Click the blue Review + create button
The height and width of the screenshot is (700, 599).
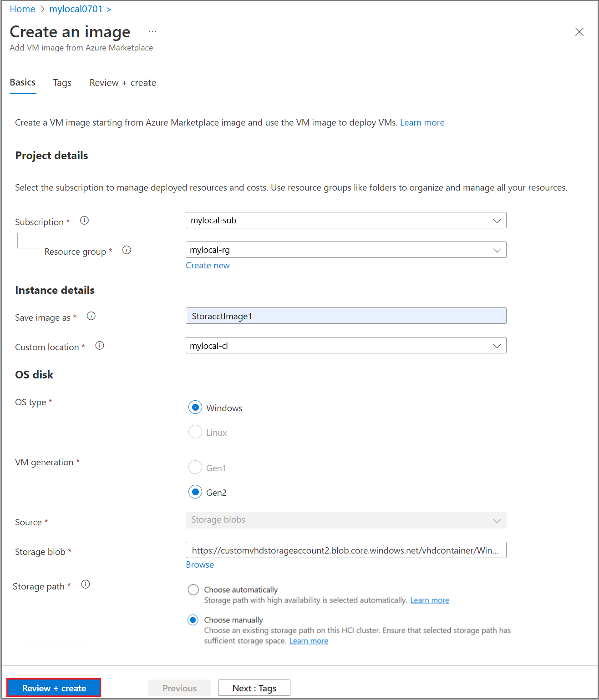click(x=54, y=688)
